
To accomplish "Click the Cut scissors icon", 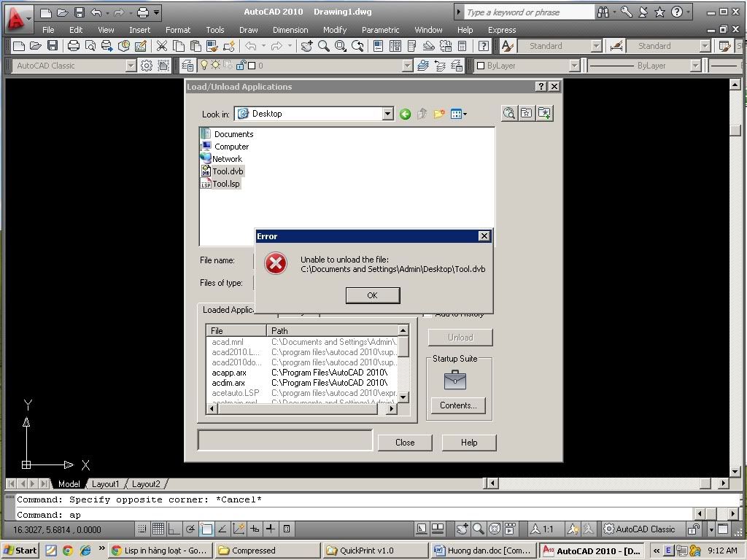I will [162, 46].
